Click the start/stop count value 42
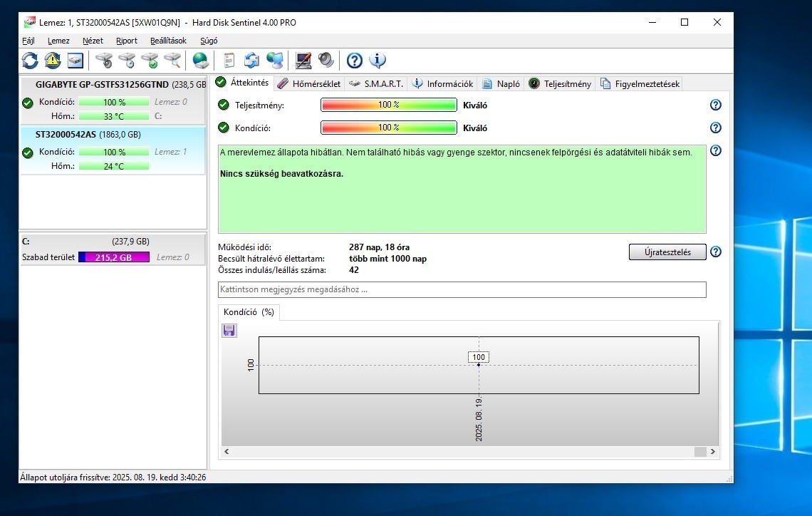 (x=354, y=270)
